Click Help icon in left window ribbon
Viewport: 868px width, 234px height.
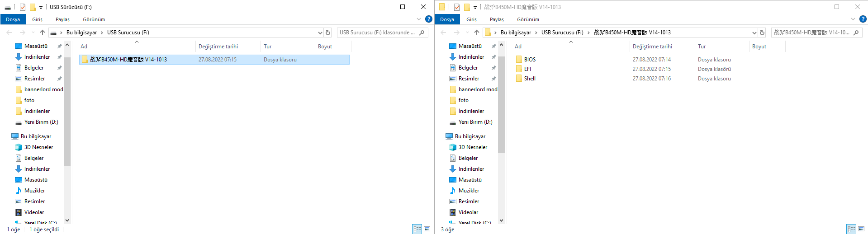(x=429, y=19)
